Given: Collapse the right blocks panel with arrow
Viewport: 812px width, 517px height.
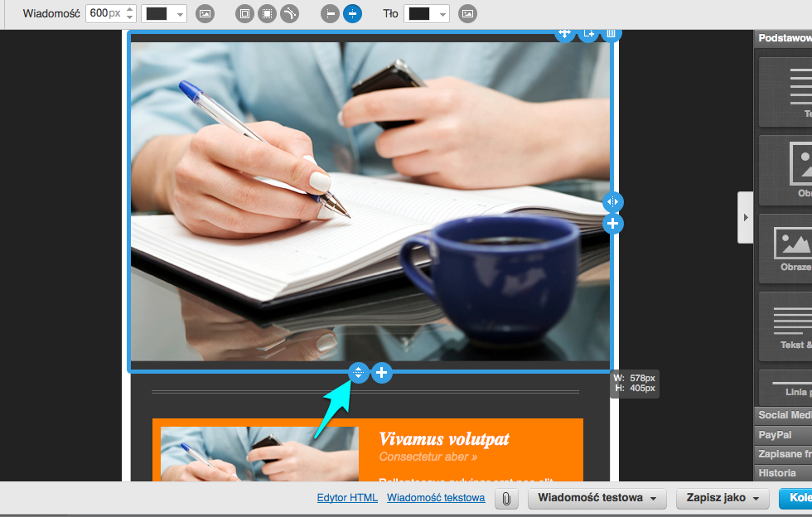Looking at the screenshot, I should (745, 218).
